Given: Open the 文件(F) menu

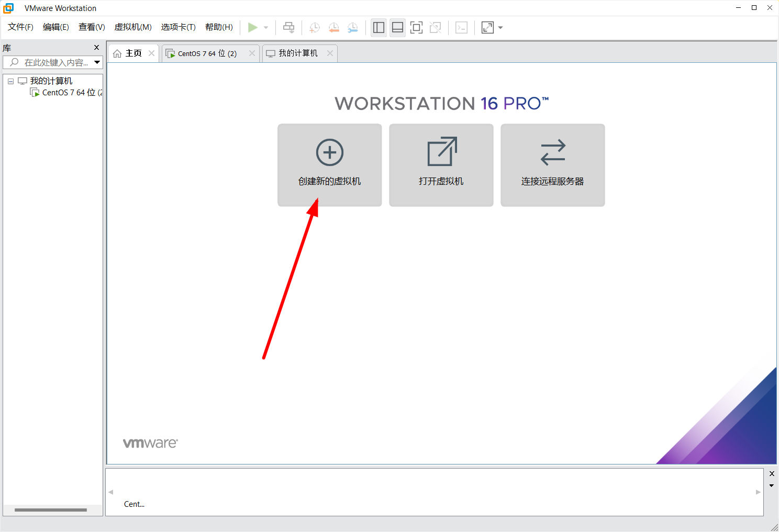Looking at the screenshot, I should pos(20,27).
